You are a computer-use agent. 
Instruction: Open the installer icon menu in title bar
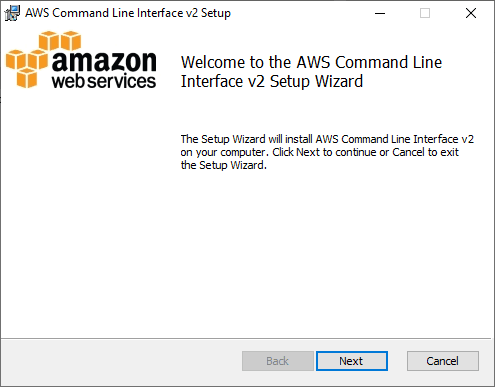pyautogui.click(x=12, y=13)
